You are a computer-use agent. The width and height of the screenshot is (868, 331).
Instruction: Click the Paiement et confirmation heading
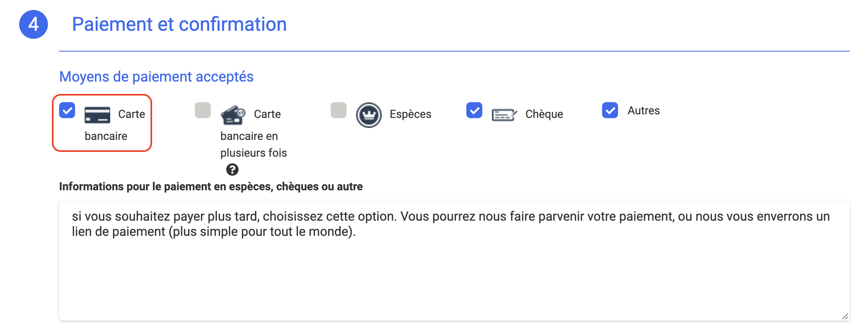click(179, 24)
